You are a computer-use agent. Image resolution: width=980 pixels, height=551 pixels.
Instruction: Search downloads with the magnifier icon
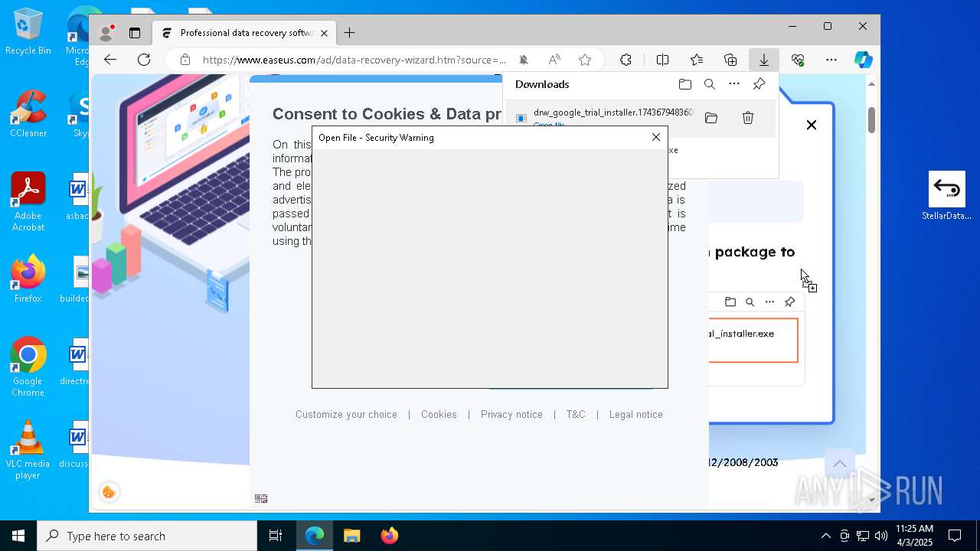(710, 84)
